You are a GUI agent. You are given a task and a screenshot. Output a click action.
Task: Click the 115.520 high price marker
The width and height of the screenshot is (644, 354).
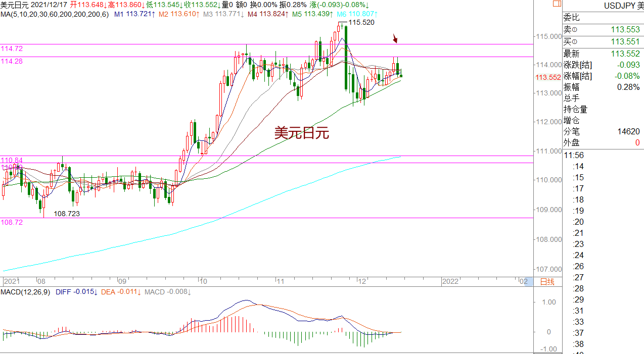tap(362, 23)
